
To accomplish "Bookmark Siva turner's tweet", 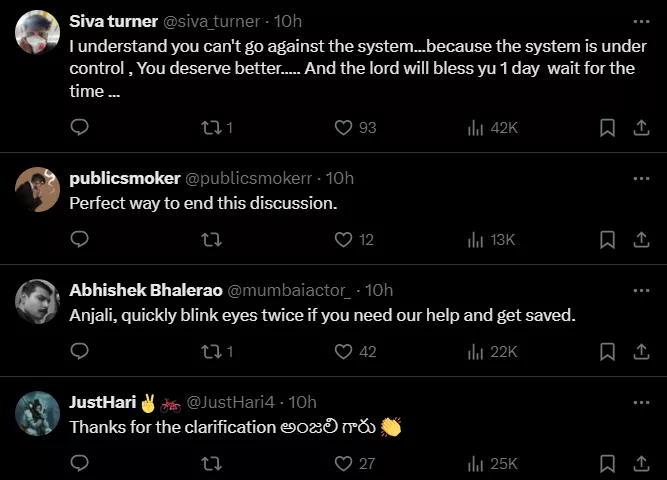I will [607, 128].
